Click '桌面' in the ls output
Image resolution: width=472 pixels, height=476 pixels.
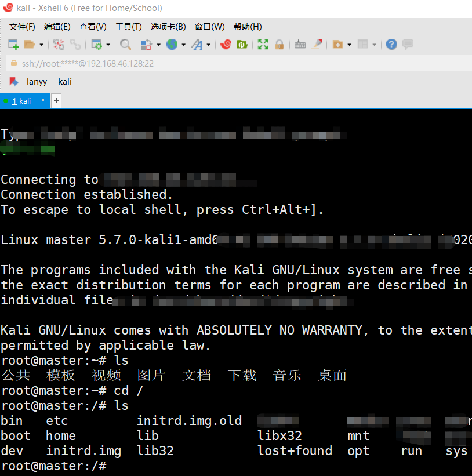click(x=332, y=376)
